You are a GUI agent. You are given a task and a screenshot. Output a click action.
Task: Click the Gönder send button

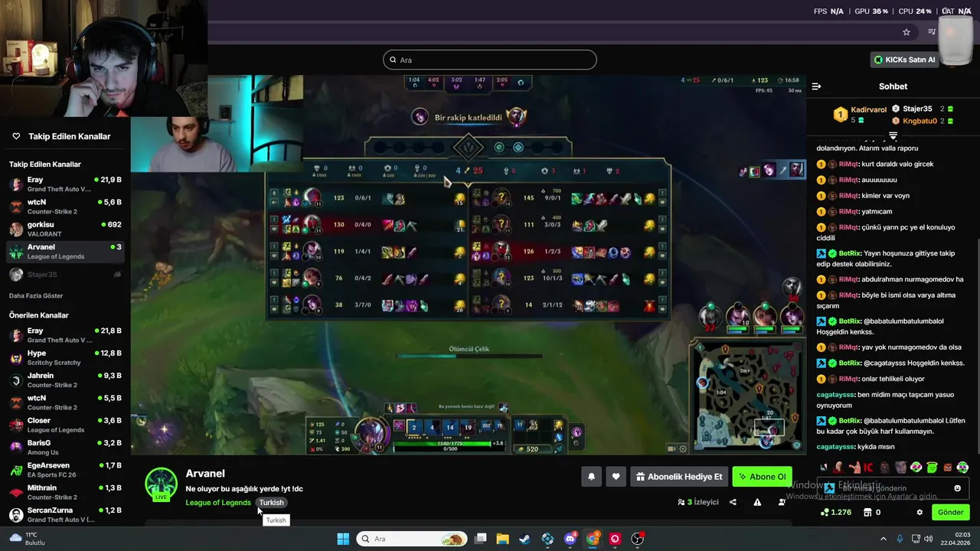pyautogui.click(x=950, y=512)
